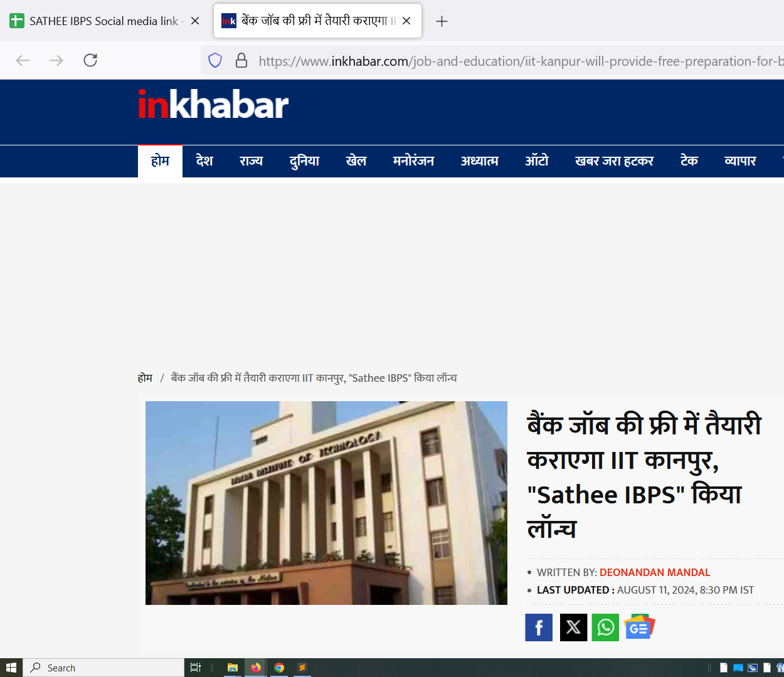Go to the खेल section
Viewport: 784px width, 677px height.
[x=356, y=161]
